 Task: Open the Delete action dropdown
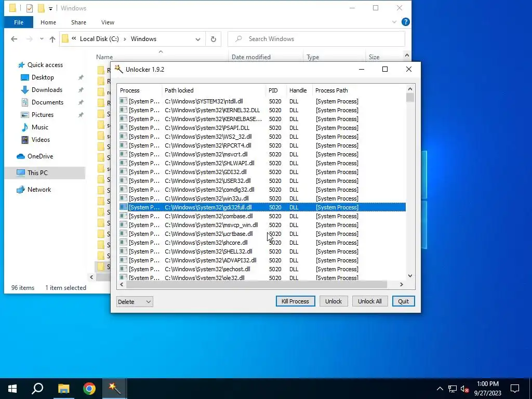(x=135, y=302)
